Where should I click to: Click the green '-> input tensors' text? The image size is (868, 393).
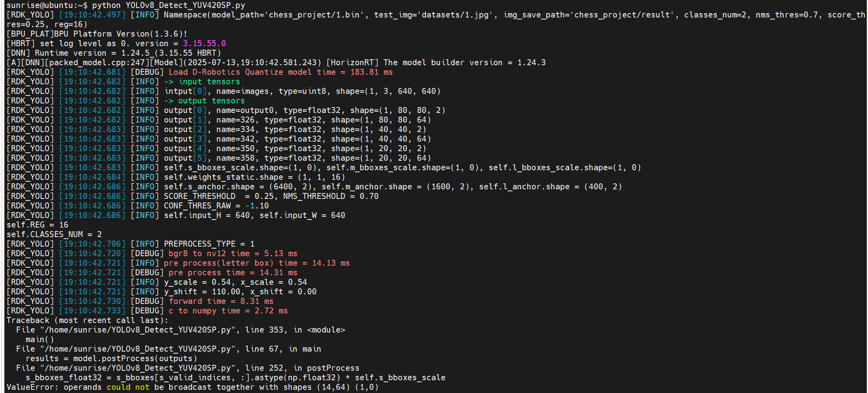coord(202,82)
